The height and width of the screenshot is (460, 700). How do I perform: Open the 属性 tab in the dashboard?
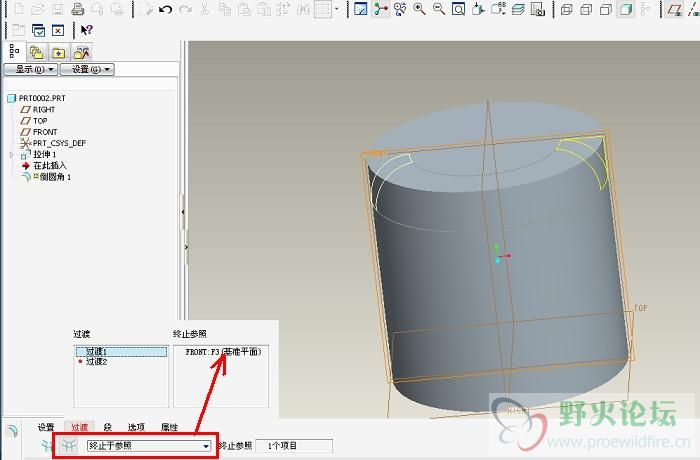169,427
